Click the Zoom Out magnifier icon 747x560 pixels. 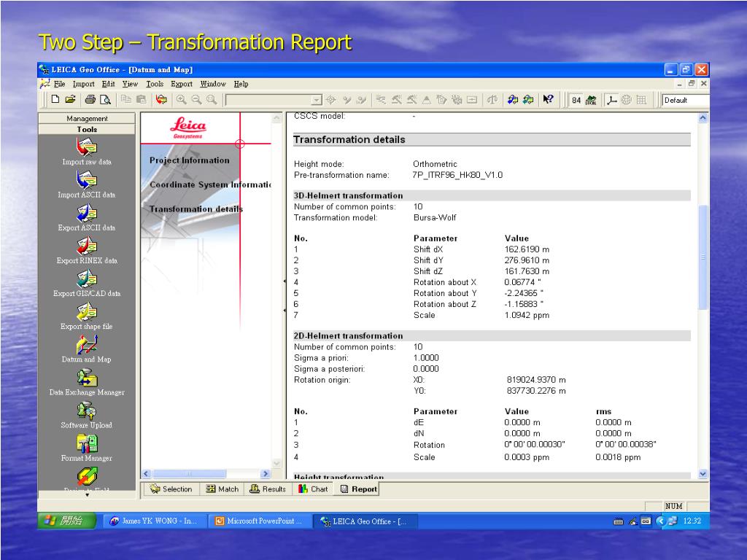(x=196, y=99)
